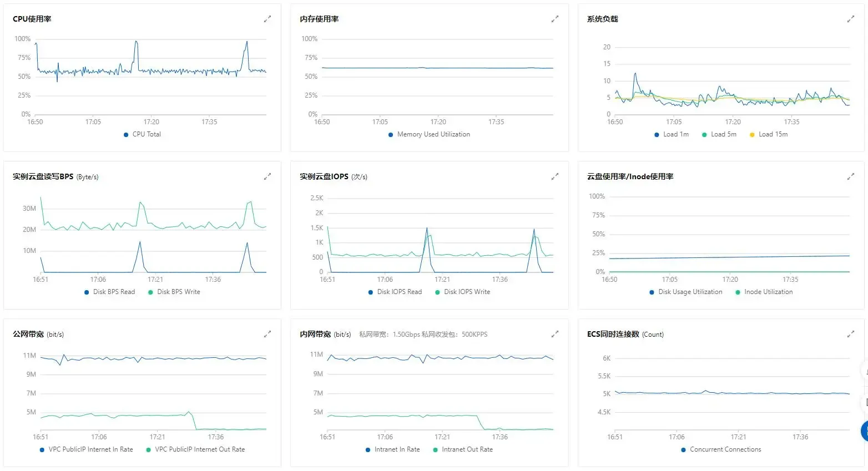Toggle VPC PublicIP Internet In Rate series
Screen dimensions: 868x471
point(87,449)
